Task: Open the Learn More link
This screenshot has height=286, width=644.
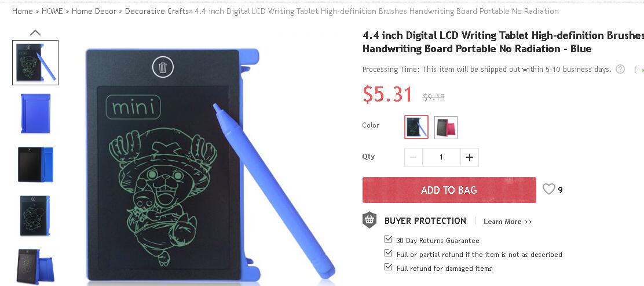Action: (508, 222)
